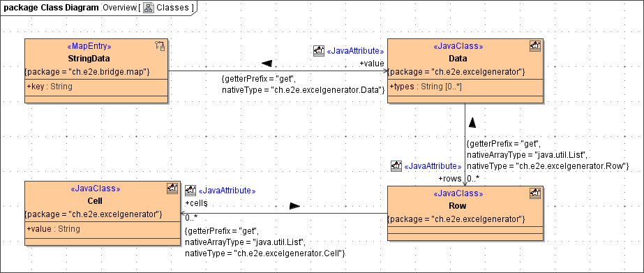Click the direction arrow on the StringData-Data association

(267, 64)
